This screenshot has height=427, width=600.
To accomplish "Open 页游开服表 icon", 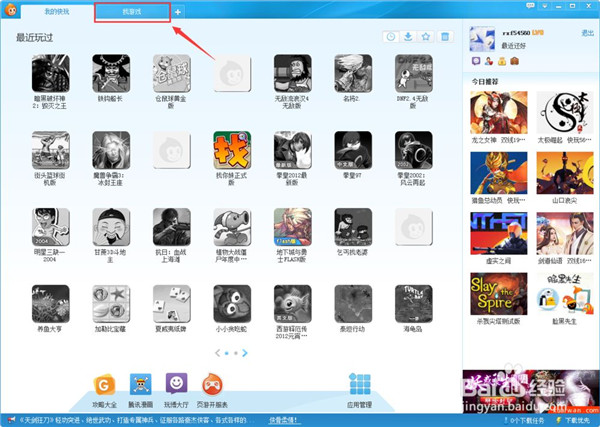I will coord(213,383).
